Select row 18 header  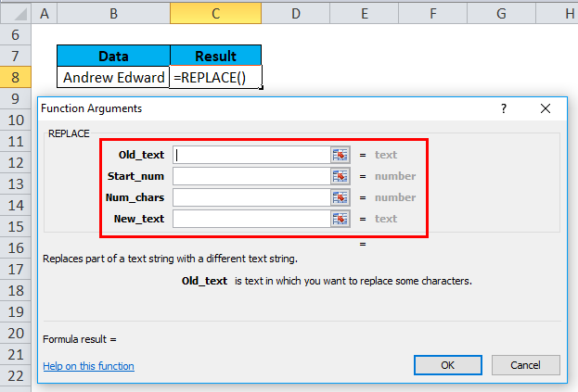coord(16,291)
